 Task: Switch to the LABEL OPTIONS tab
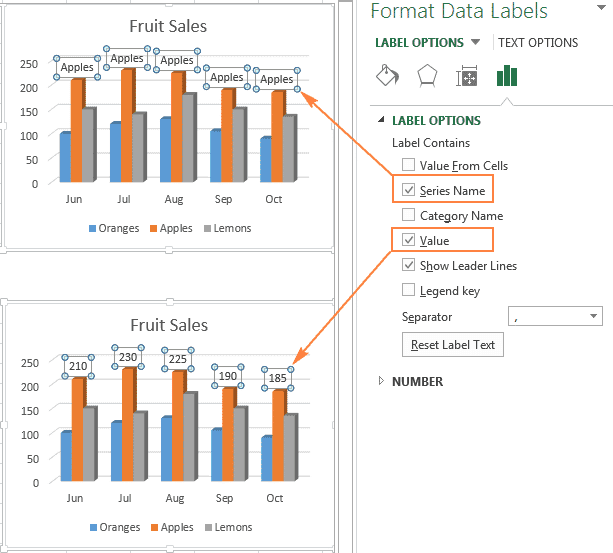point(419,43)
